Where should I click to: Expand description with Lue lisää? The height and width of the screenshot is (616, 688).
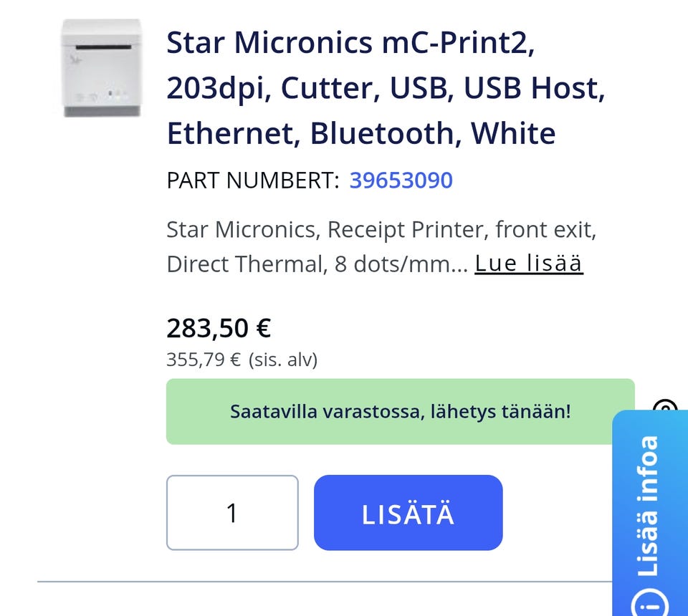tap(529, 264)
